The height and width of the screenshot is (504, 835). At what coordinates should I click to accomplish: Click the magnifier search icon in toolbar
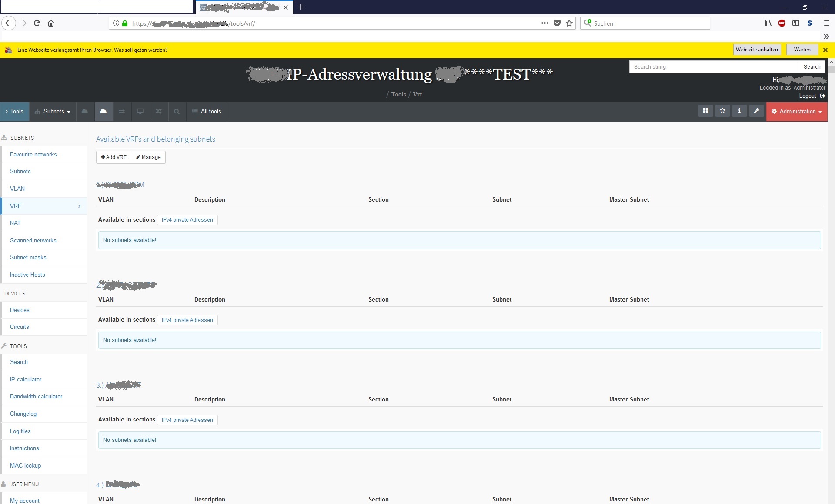pyautogui.click(x=177, y=111)
